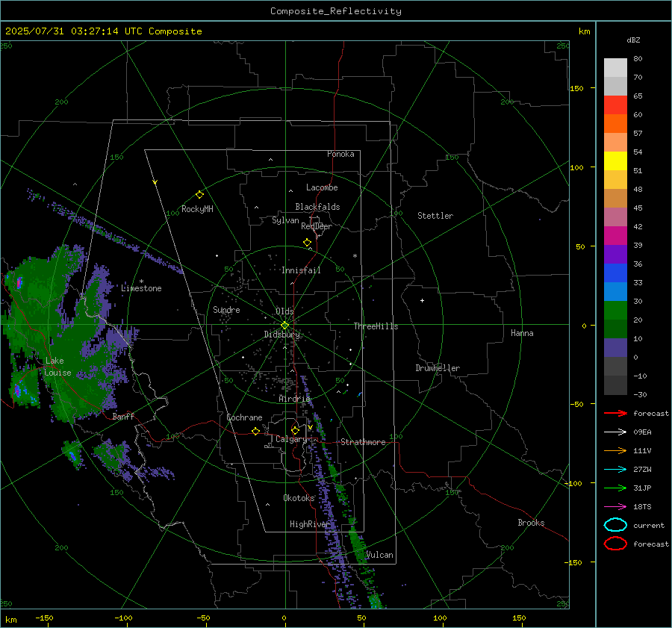Select the yellow diamond marker above RockyMH
The height and width of the screenshot is (628, 672).
(199, 195)
